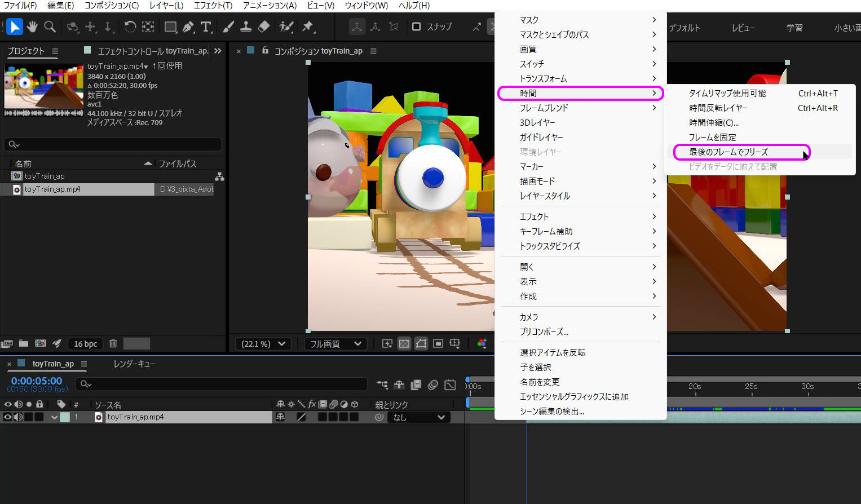The height and width of the screenshot is (504, 861).
Task: Open the フル画質 resolution dropdown
Action: (335, 343)
